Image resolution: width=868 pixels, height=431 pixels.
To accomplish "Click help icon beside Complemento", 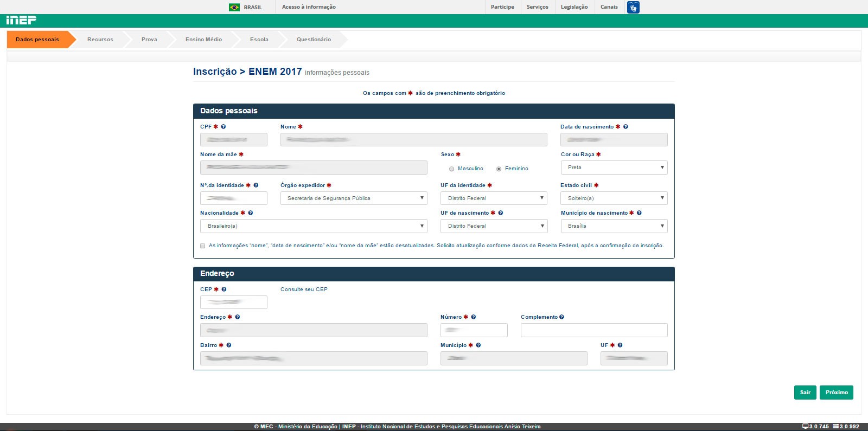I will (x=561, y=317).
